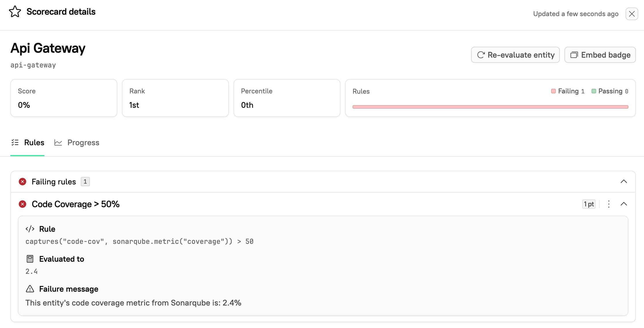Collapse the Failing rules section
The image size is (644, 328).
pyautogui.click(x=624, y=182)
